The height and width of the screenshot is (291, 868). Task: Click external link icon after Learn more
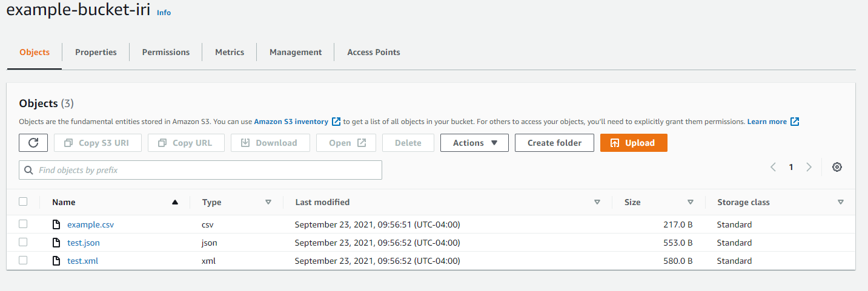pyautogui.click(x=795, y=122)
